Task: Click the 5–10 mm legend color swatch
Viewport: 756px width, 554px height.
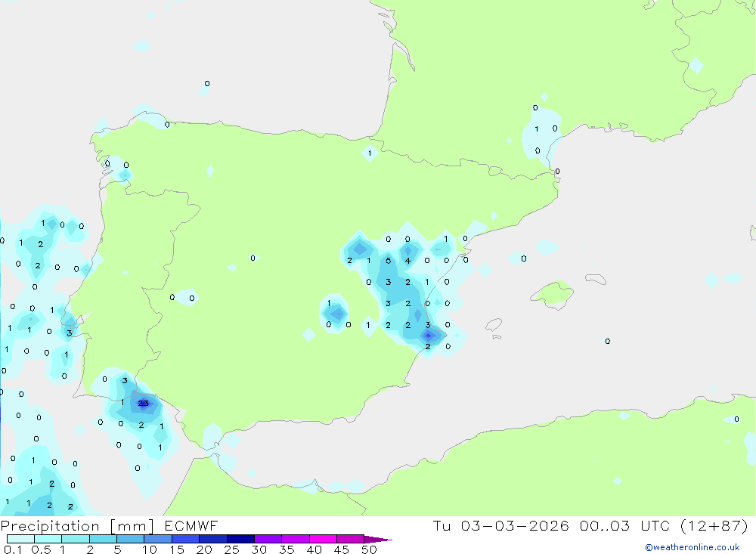Action: pyautogui.click(x=130, y=539)
